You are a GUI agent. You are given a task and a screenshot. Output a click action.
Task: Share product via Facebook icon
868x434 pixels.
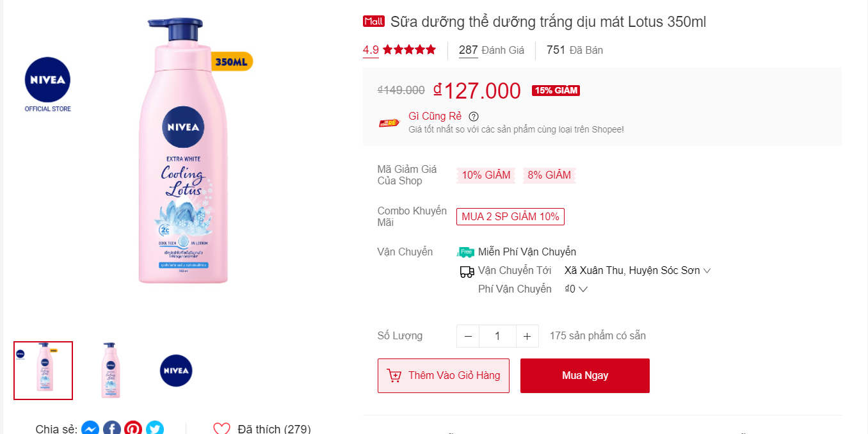(x=112, y=428)
